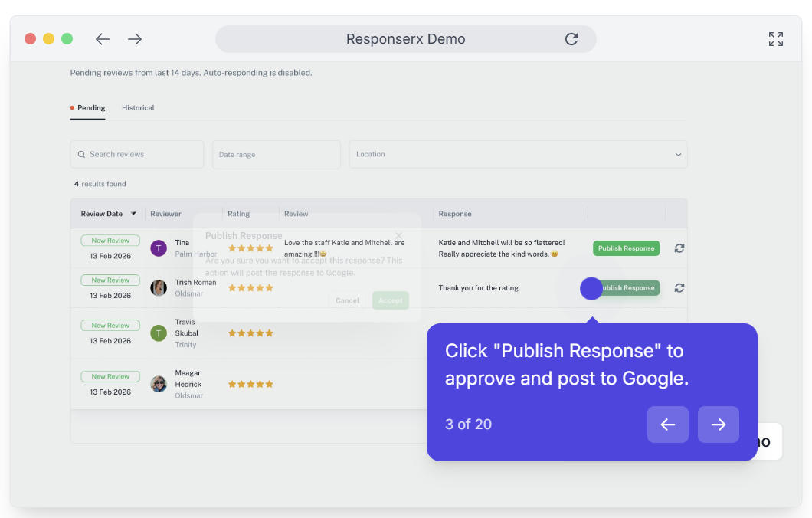The width and height of the screenshot is (812, 518).
Task: Regenerate response for Trish Roman's review
Action: (679, 288)
